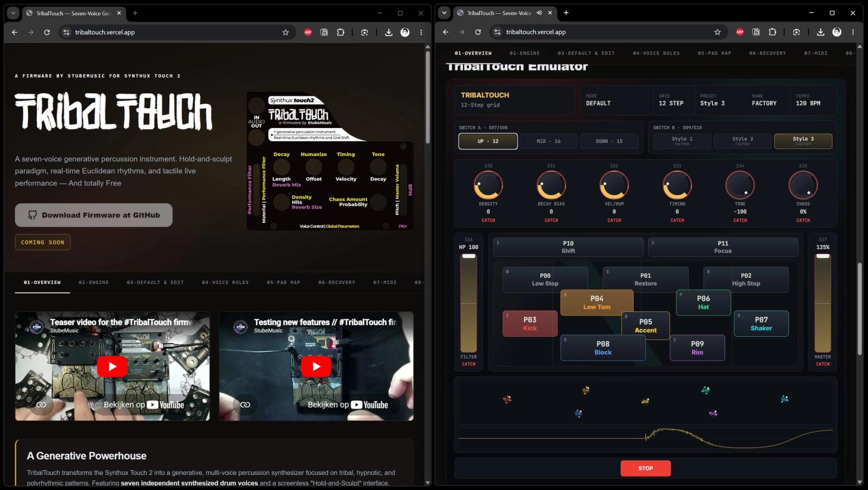Click the back arrow in right browser window
Image resolution: width=868 pixels, height=490 pixels.
point(445,33)
